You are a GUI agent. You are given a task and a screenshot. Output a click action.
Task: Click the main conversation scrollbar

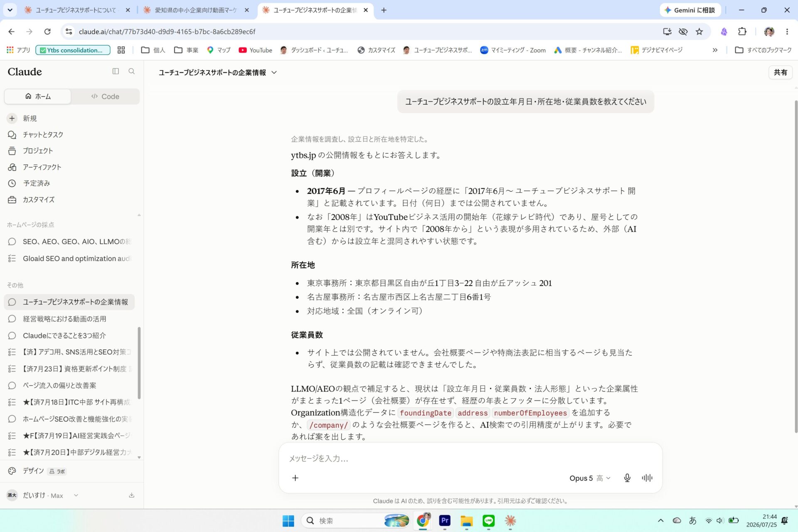[x=796, y=266]
